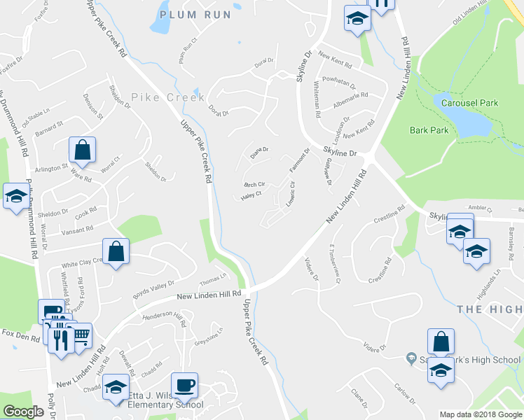This screenshot has height=420, width=524.
Task: Open the Google logo link
Action: (23, 412)
